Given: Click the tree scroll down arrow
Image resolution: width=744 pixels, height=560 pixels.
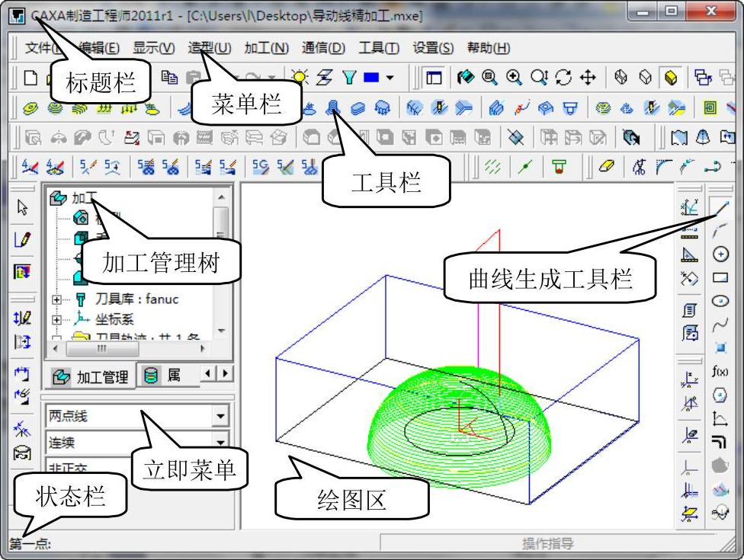Looking at the screenshot, I should pos(221,331).
